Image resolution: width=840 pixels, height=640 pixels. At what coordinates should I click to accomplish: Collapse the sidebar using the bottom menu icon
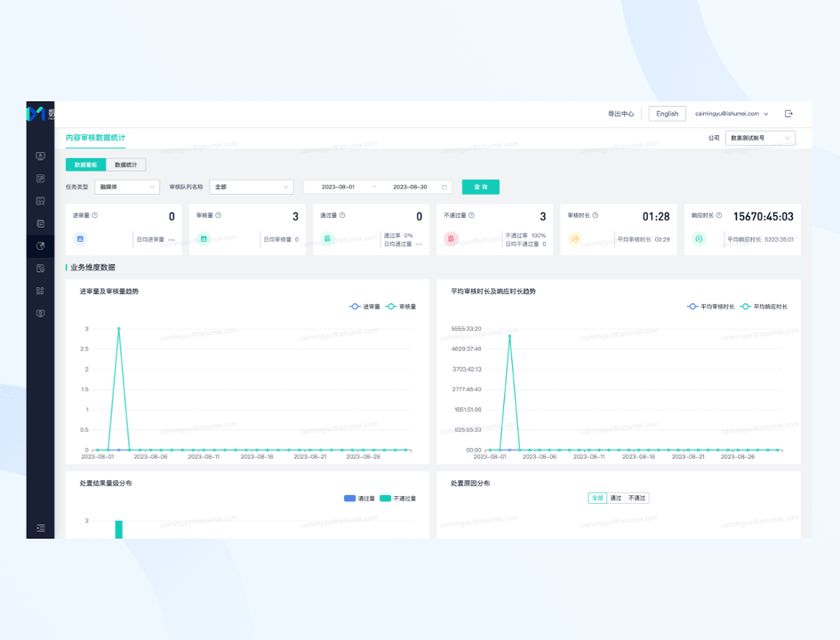pyautogui.click(x=40, y=528)
